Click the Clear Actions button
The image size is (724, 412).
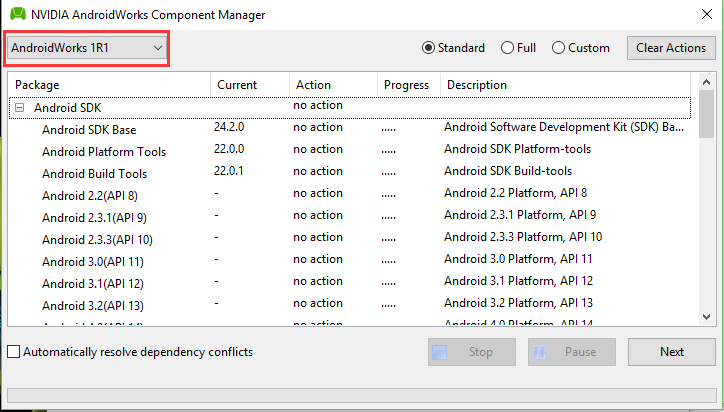671,48
